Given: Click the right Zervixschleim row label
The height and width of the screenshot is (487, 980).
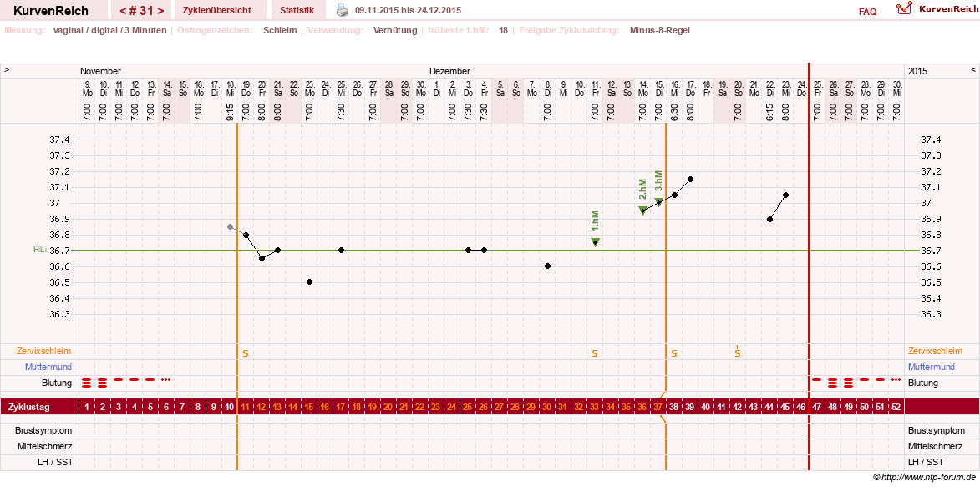Looking at the screenshot, I should 936,352.
